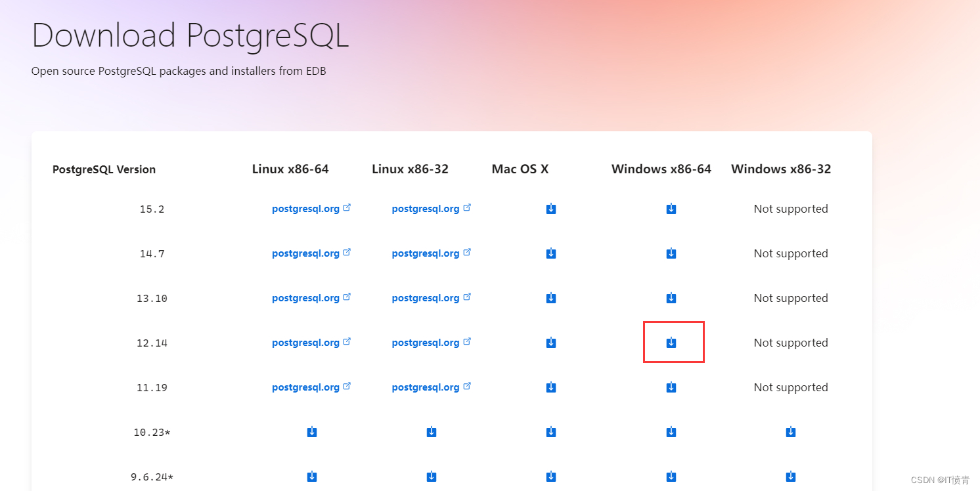Open postgresql.org link for 14.7 Linux x86-64
The image size is (980, 491).
coord(311,253)
